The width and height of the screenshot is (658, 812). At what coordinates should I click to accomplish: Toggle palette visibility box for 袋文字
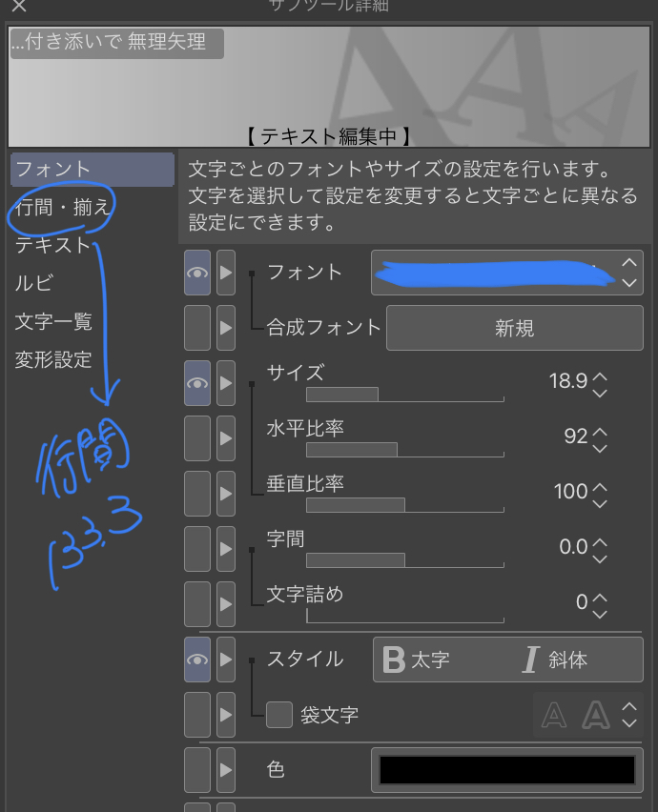click(197, 715)
